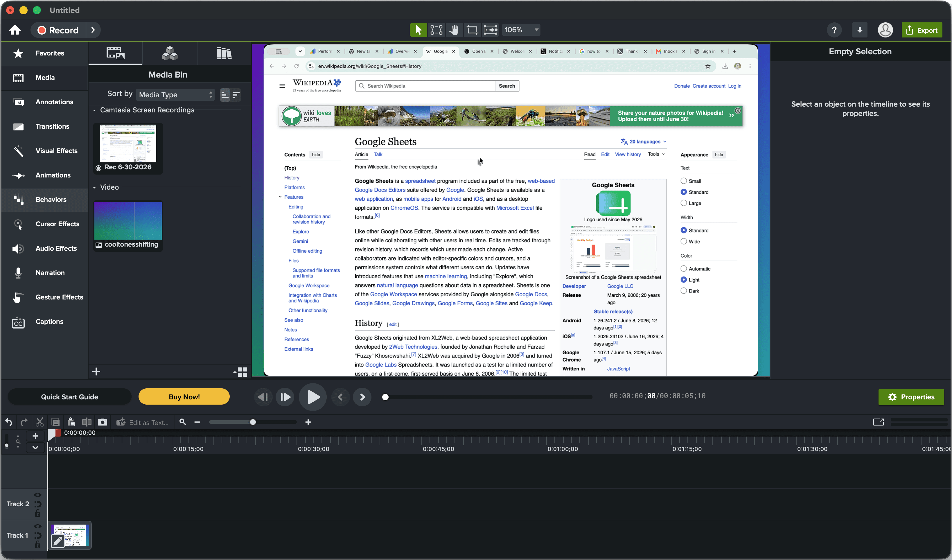
Task: Open the Gesture Effects panel
Action: (44, 297)
